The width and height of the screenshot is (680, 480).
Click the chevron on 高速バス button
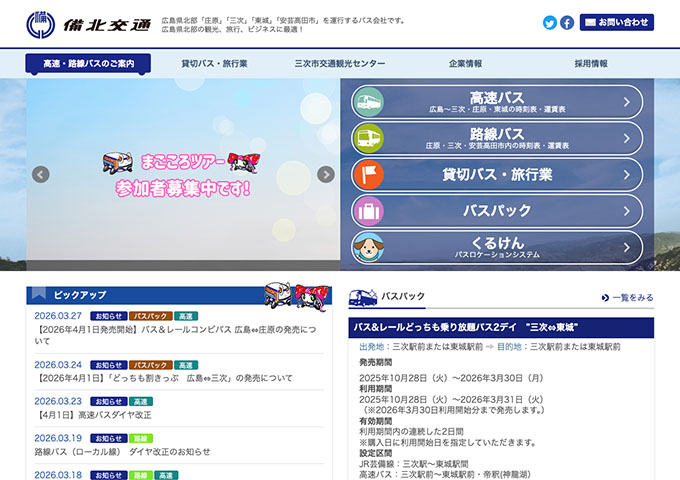[x=627, y=102]
